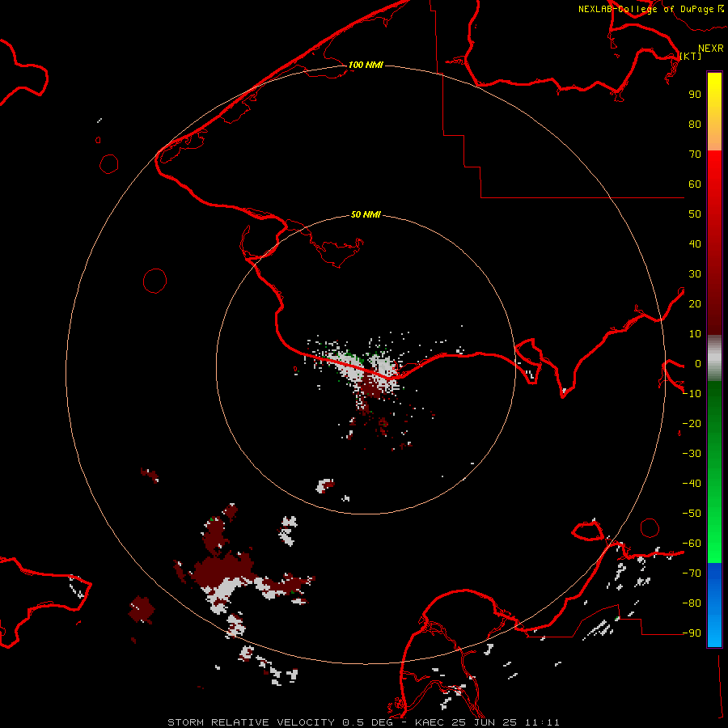Click the -50 value on velocity scale
Screen dimensions: 728x728
click(692, 514)
